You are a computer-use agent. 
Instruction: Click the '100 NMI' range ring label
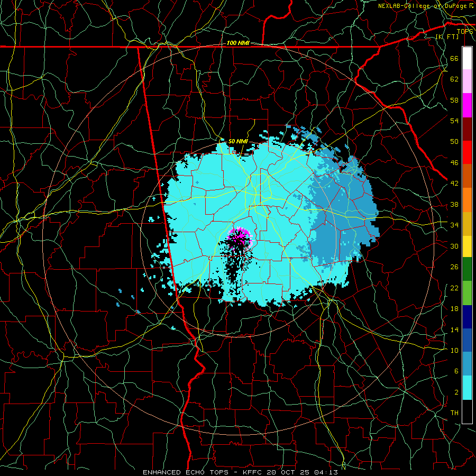pyautogui.click(x=238, y=43)
